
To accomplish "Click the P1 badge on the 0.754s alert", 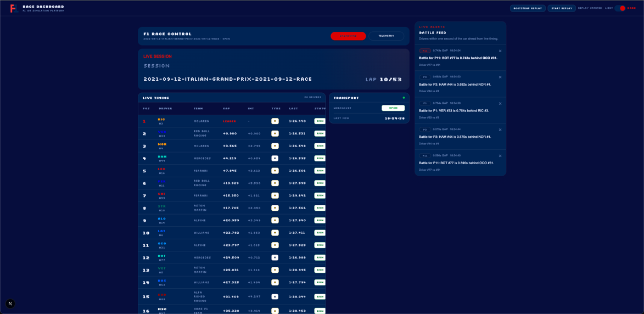I will click(425, 103).
